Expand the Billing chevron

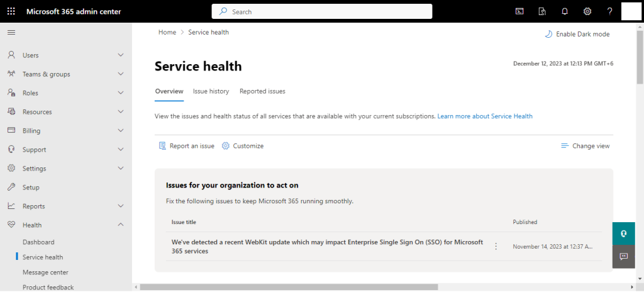[x=121, y=131]
